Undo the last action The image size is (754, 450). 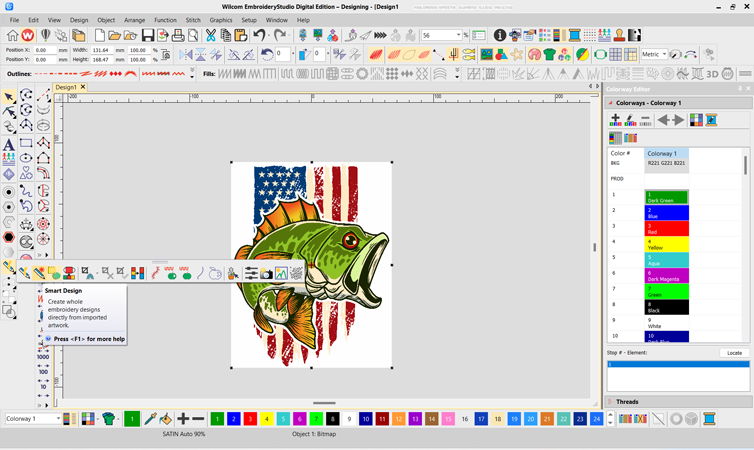[260, 35]
